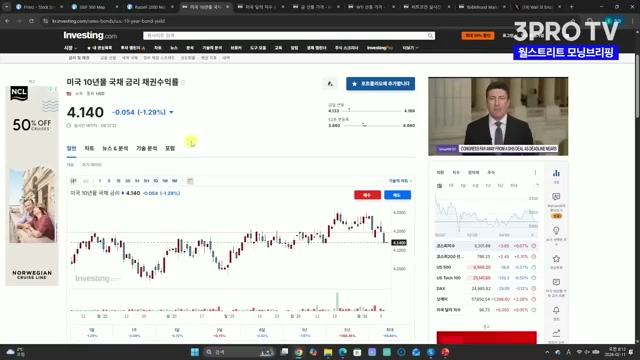Screen dimensions: 640x360
Task: Click the DAX row
Action: [486, 289]
